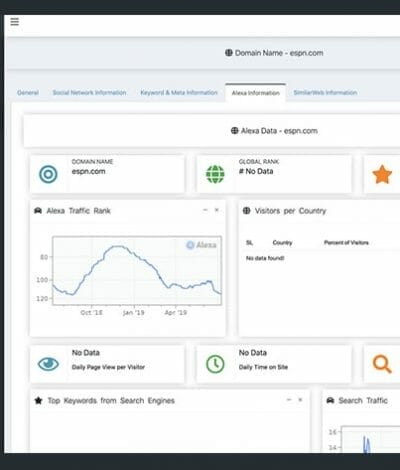The width and height of the screenshot is (400, 470).
Task: Open the hamburger menu
Action: coord(14,22)
